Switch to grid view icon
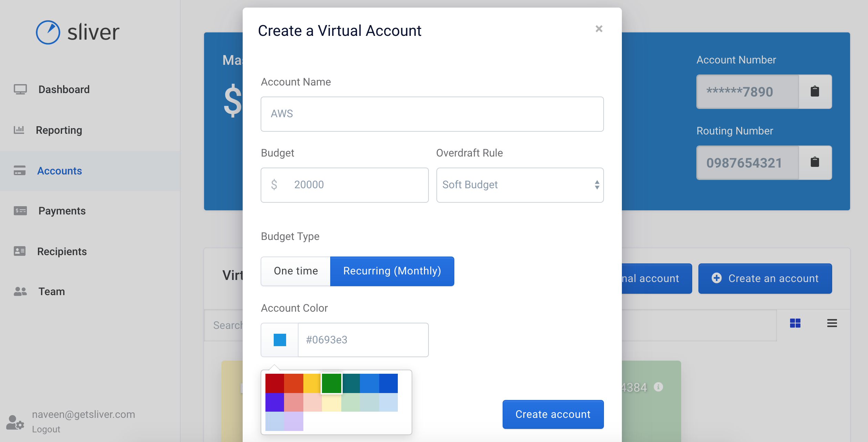This screenshot has height=442, width=868. coord(795,323)
